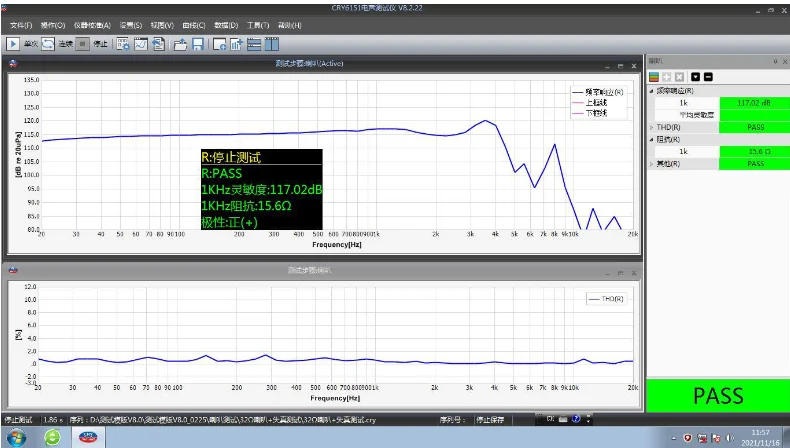The image size is (790, 448).
Task: Click the save floppy disk icon
Action: (198, 44)
